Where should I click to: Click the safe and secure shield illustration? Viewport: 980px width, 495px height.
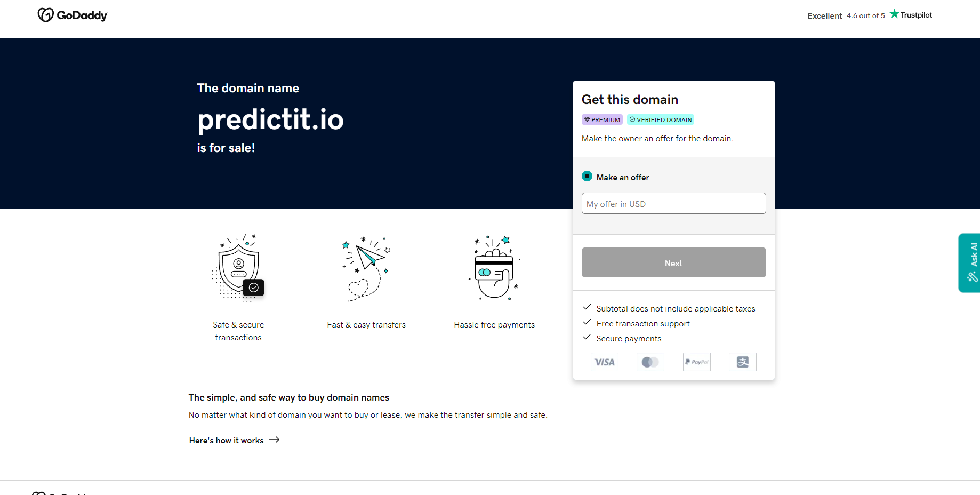[x=239, y=268]
